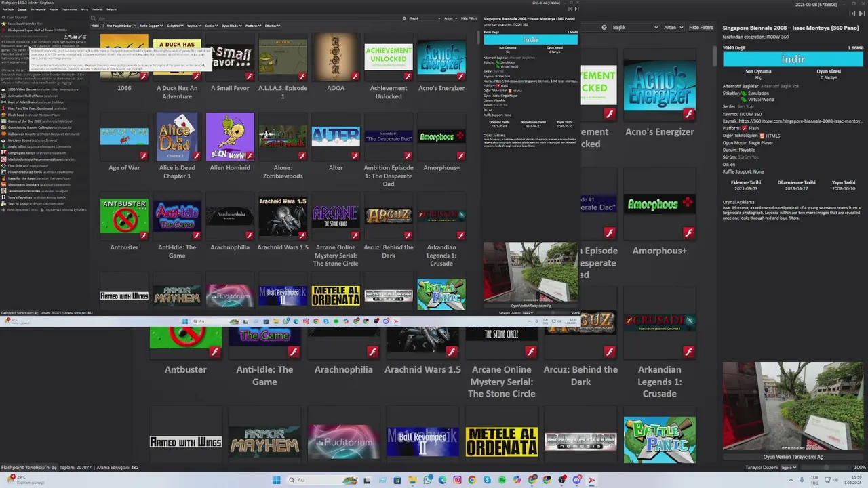
Task: Toggle the Use Playlist Order checkbox in small filter bar
Action: [x=135, y=26]
